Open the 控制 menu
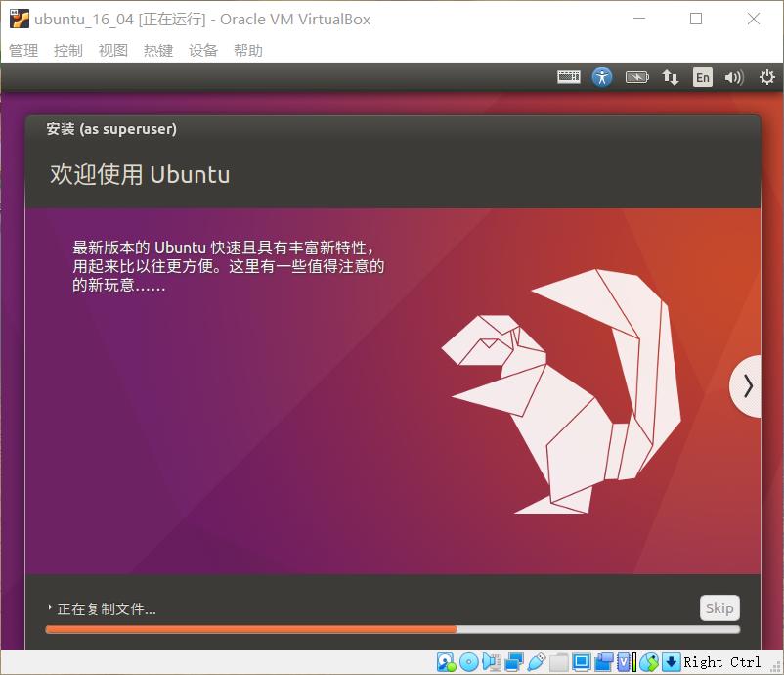This screenshot has width=784, height=675. click(x=68, y=50)
